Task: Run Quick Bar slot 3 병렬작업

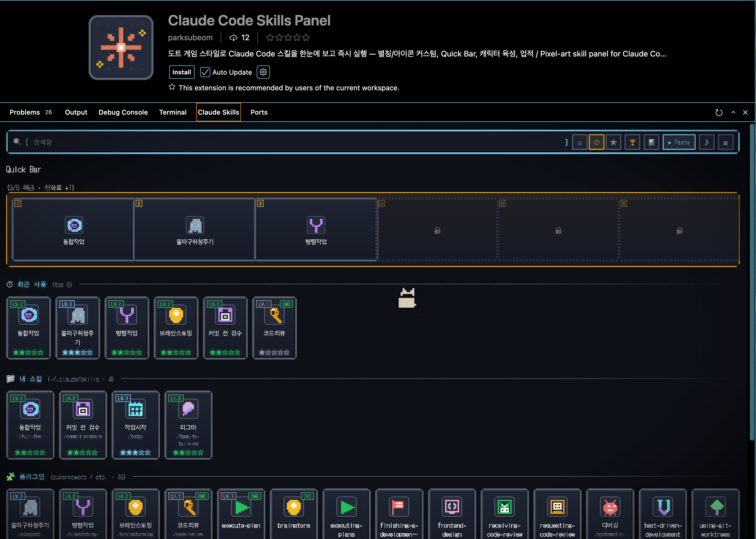Action: 316,229
